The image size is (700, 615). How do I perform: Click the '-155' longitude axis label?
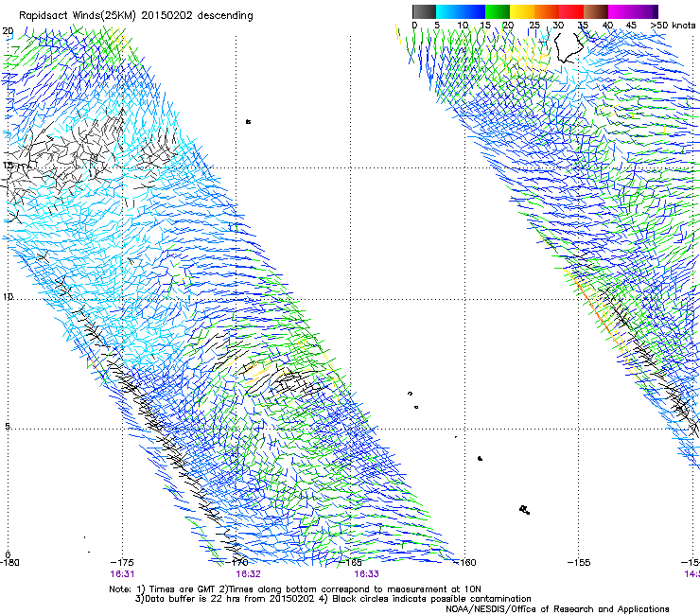coord(579,563)
